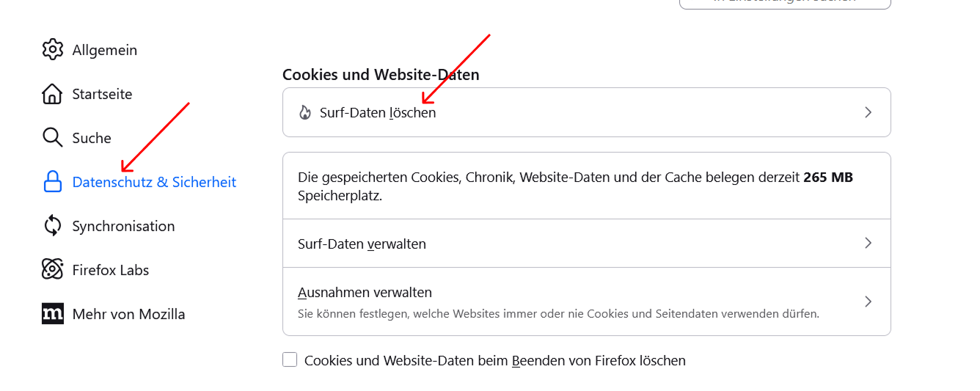The height and width of the screenshot is (391, 980).
Task: Open Ausnahmen verwalten
Action: 365,293
